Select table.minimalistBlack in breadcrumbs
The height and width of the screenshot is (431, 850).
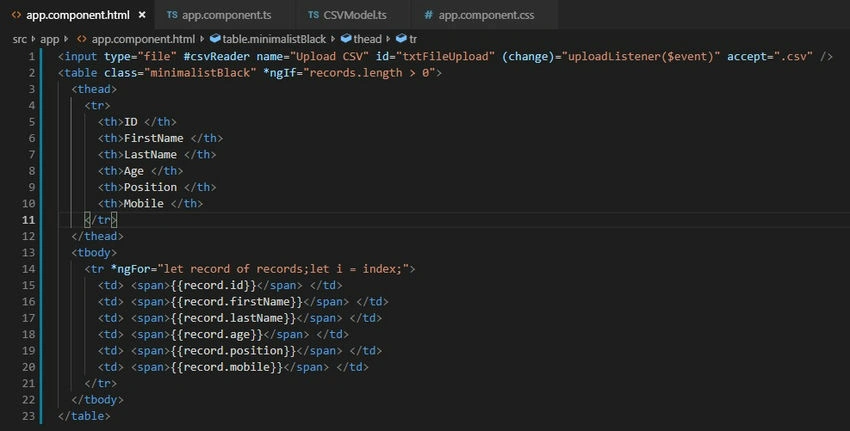(274, 39)
